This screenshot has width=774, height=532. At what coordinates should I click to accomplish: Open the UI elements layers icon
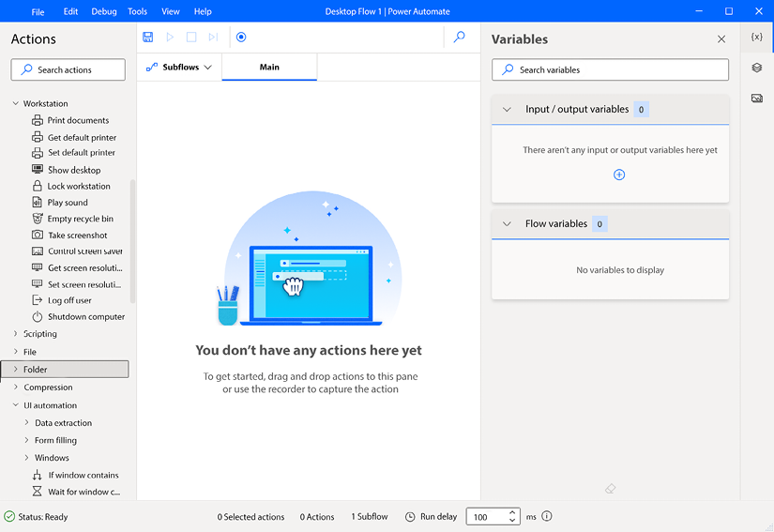tap(757, 68)
